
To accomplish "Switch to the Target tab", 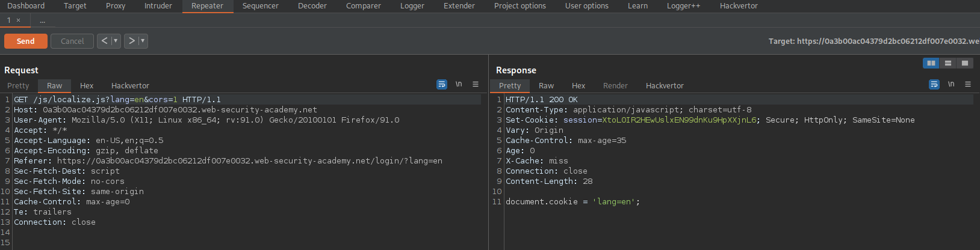I will pos(75,6).
